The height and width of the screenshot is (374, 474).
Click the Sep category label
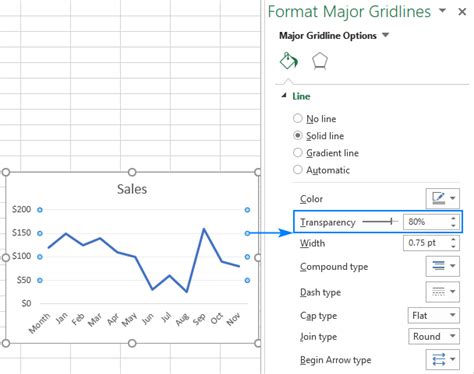tap(199, 319)
